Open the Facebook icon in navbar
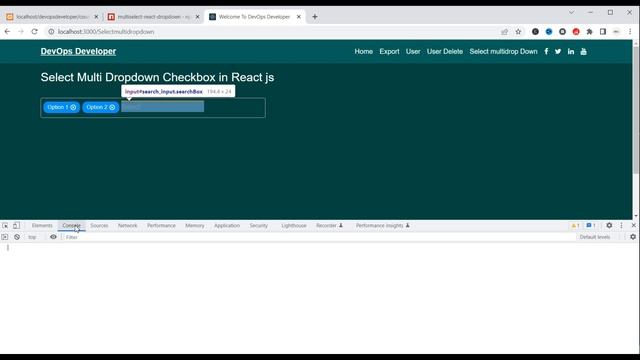This screenshot has height=360, width=640. point(546,51)
